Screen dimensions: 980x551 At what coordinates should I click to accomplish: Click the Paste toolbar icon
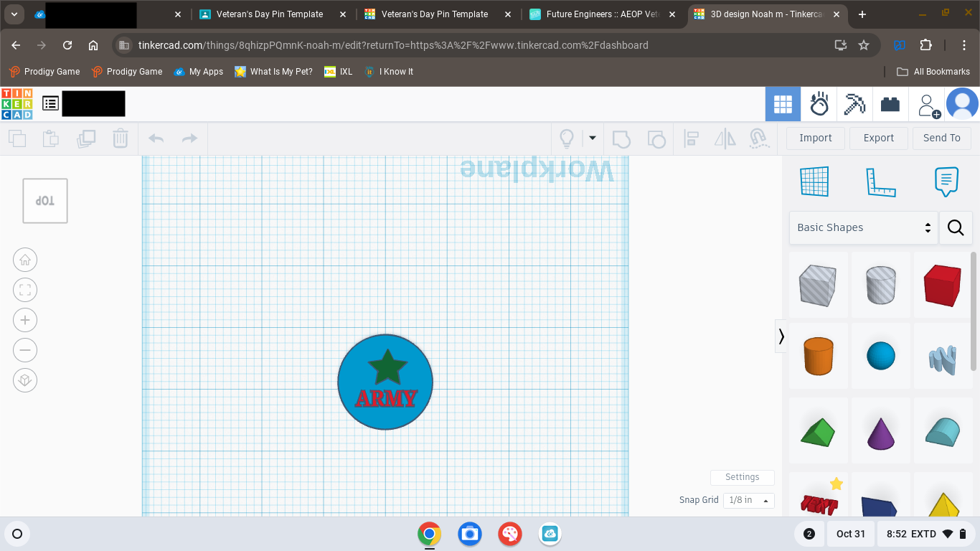(x=51, y=138)
